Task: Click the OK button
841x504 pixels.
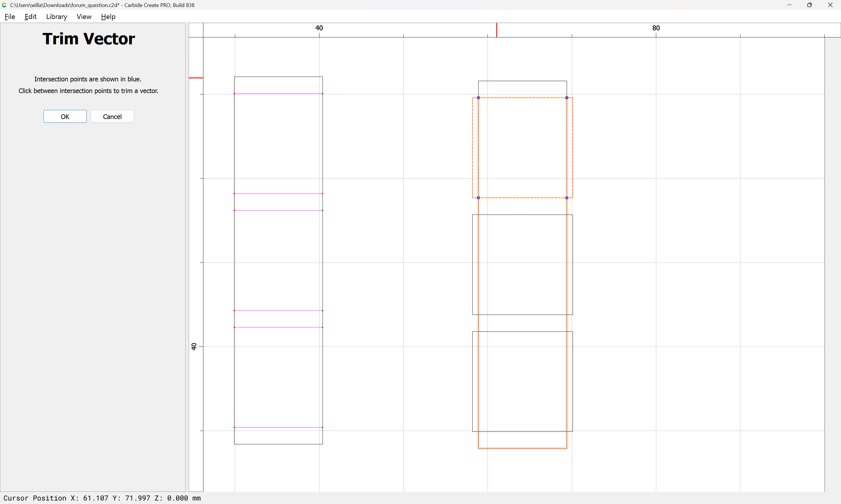Action: point(65,116)
